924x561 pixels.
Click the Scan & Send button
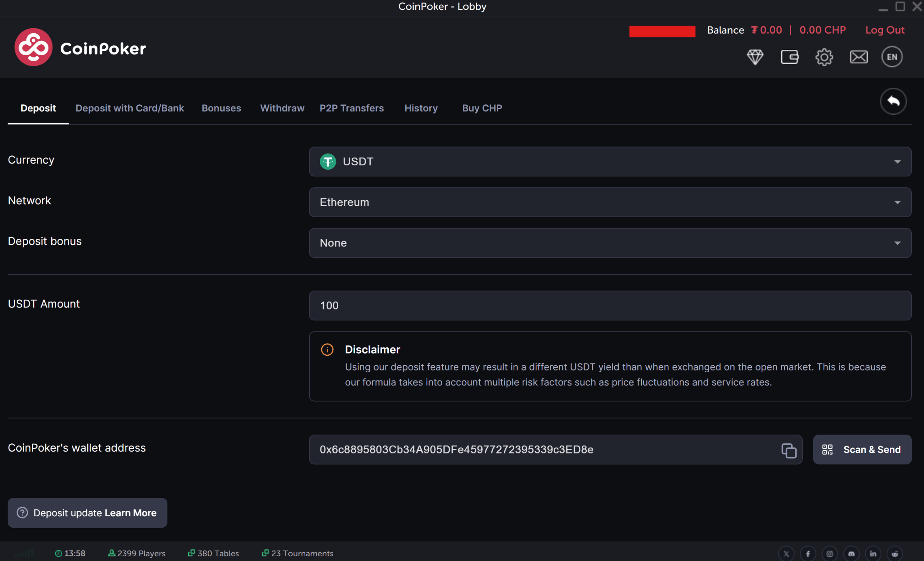coord(862,450)
